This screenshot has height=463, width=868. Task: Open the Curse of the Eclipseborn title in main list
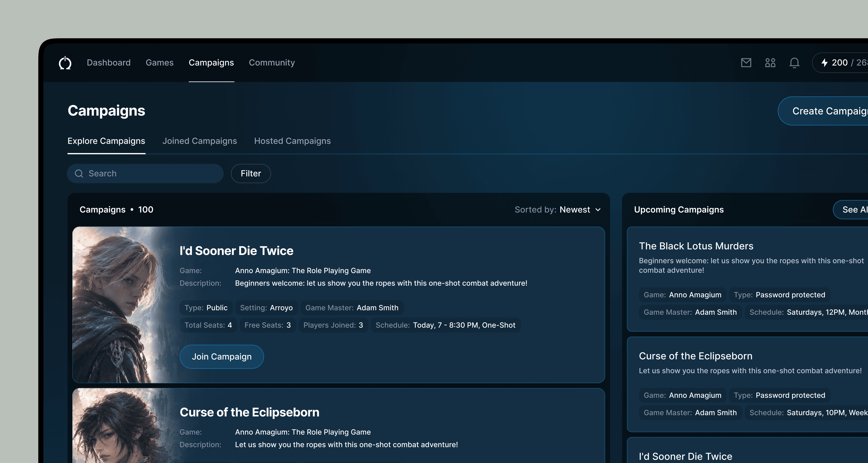click(x=249, y=412)
